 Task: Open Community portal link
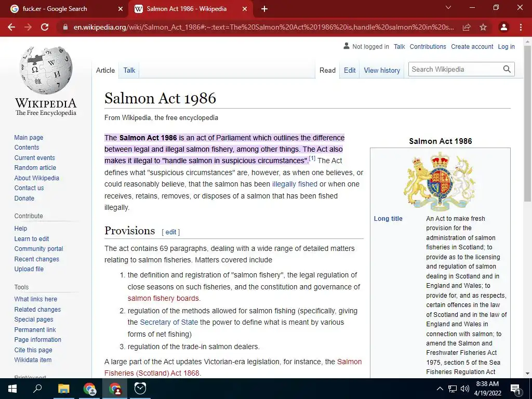(x=38, y=249)
